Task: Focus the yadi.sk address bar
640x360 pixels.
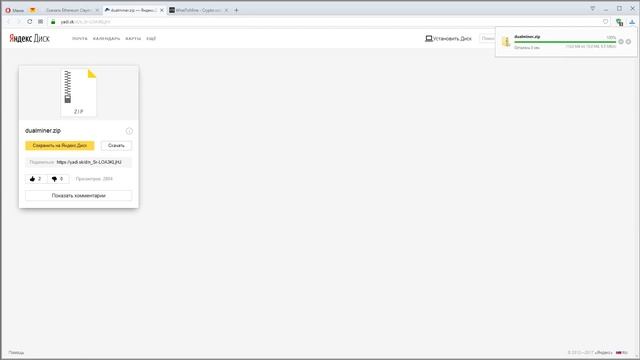Action: 327,22
